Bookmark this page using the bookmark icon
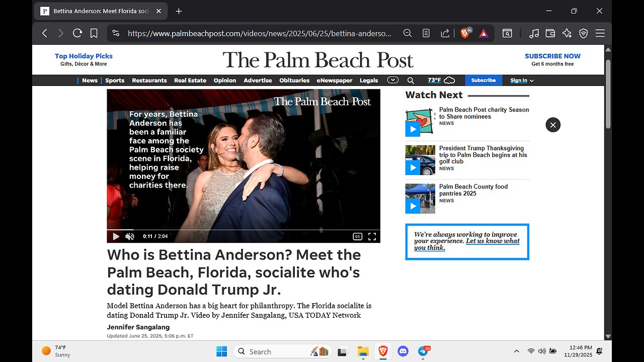 (x=94, y=33)
